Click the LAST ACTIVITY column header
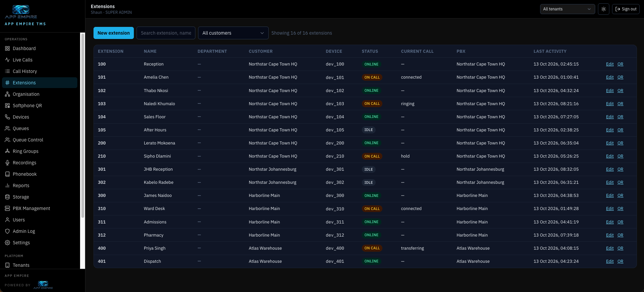Image resolution: width=644 pixels, height=292 pixels. click(550, 51)
